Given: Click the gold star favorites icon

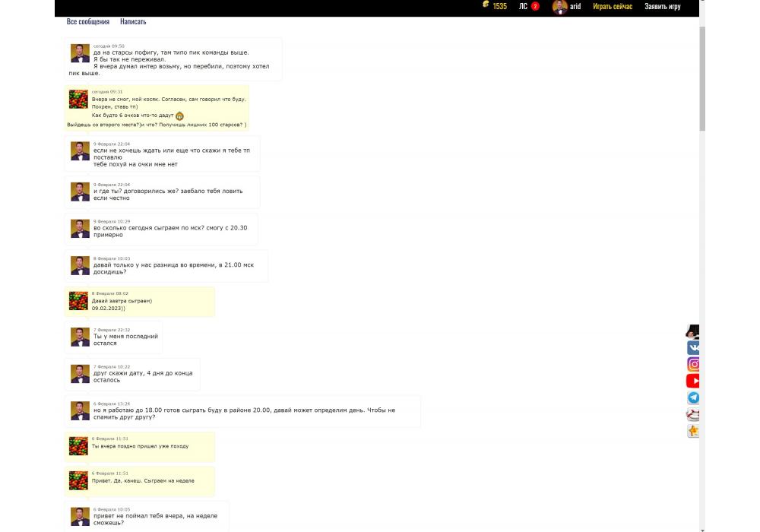Looking at the screenshot, I should coord(693,431).
